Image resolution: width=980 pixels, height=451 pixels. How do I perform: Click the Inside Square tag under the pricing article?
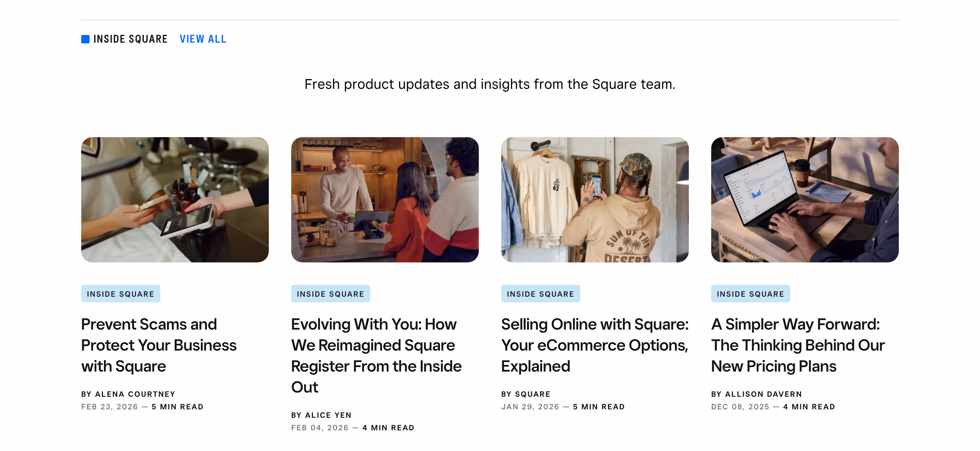point(751,294)
